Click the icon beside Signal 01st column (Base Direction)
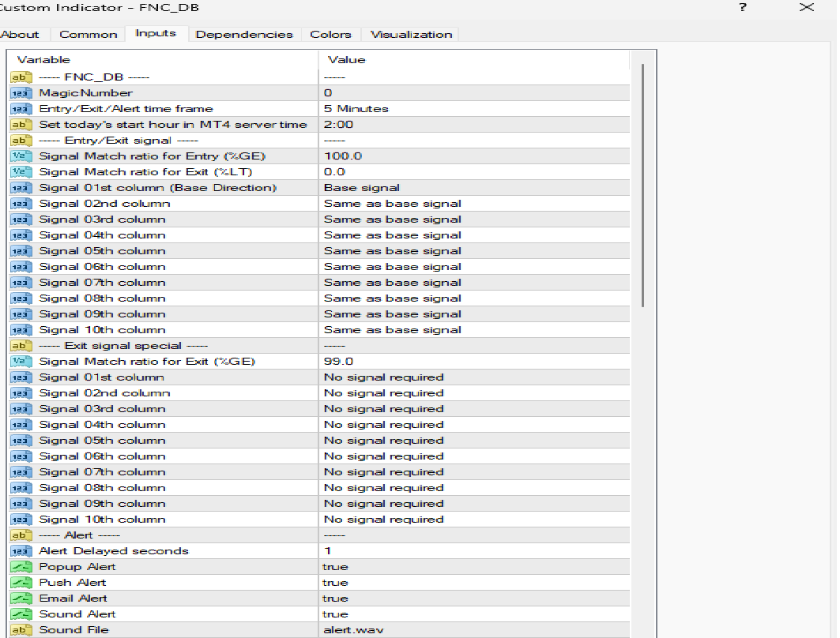Image resolution: width=840 pixels, height=638 pixels. pyautogui.click(x=21, y=188)
